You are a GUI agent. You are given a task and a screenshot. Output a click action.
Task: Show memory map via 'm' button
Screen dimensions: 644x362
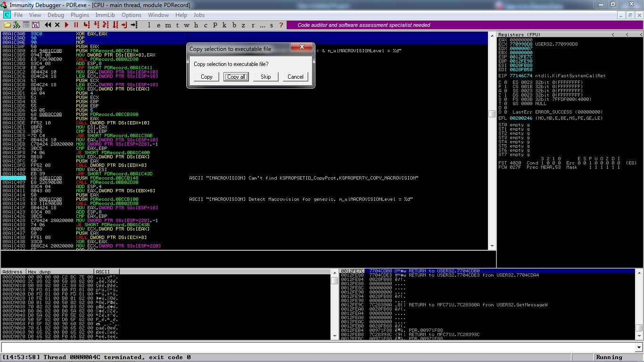[x=168, y=25]
